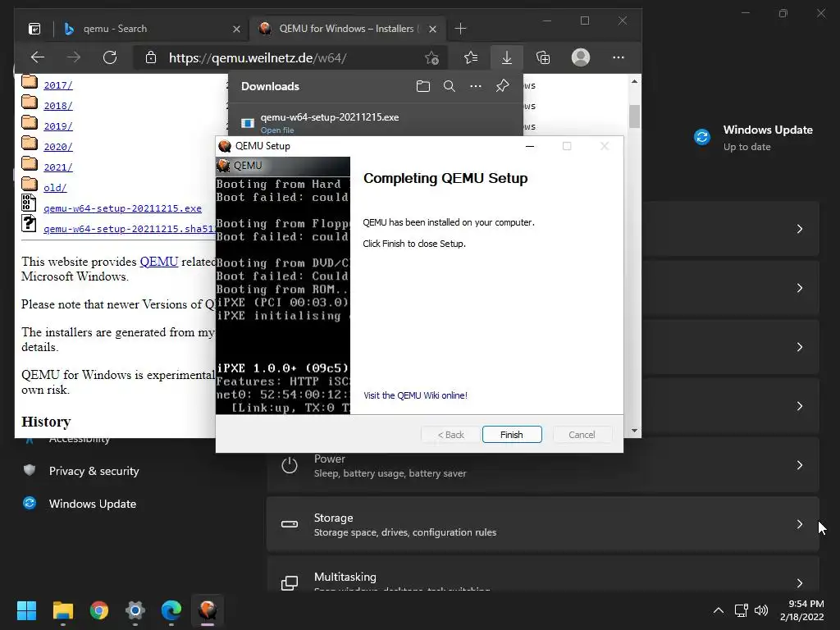Click the Edge page scrollbar thumb
The width and height of the screenshot is (840, 630).
pos(634,116)
